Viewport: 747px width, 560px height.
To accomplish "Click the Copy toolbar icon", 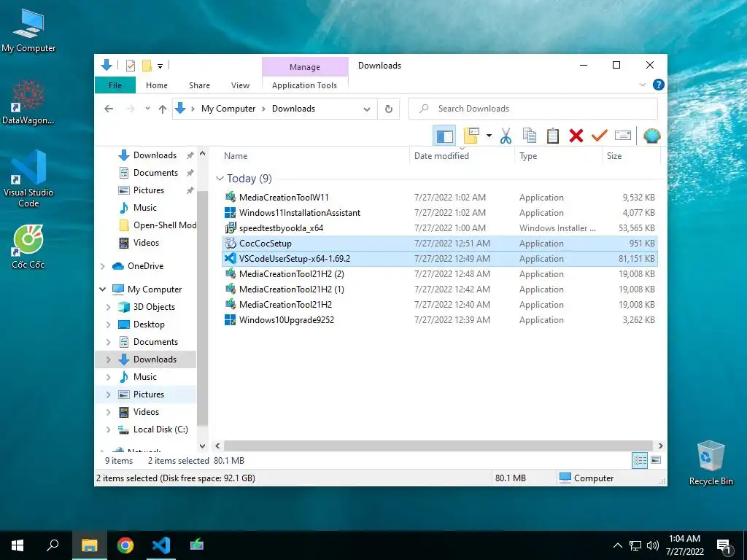I will coord(530,136).
